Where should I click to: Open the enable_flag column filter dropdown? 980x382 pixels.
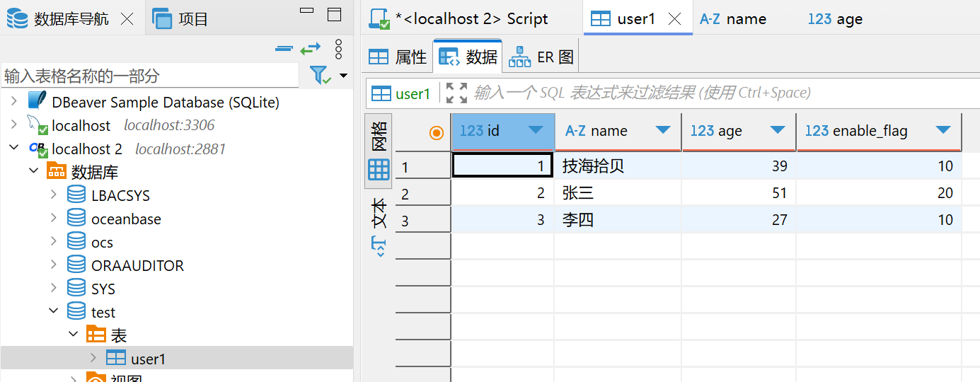pos(942,130)
